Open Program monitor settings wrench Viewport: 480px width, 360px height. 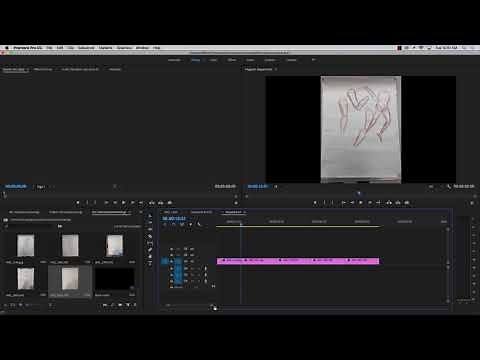click(x=449, y=186)
